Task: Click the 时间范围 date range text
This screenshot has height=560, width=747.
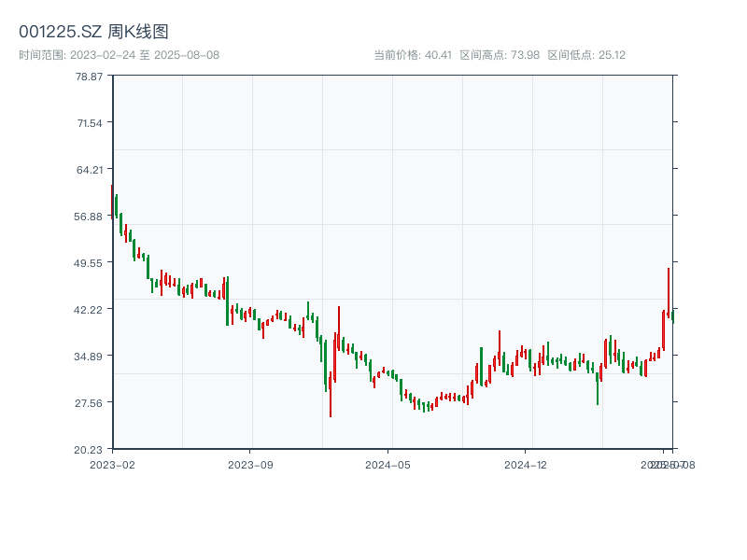Action: pyautogui.click(x=120, y=55)
